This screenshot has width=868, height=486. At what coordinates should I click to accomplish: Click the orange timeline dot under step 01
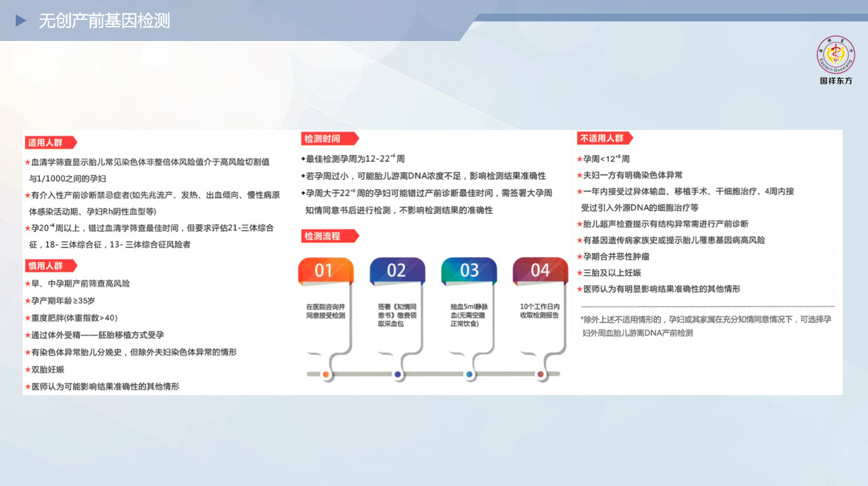[326, 375]
